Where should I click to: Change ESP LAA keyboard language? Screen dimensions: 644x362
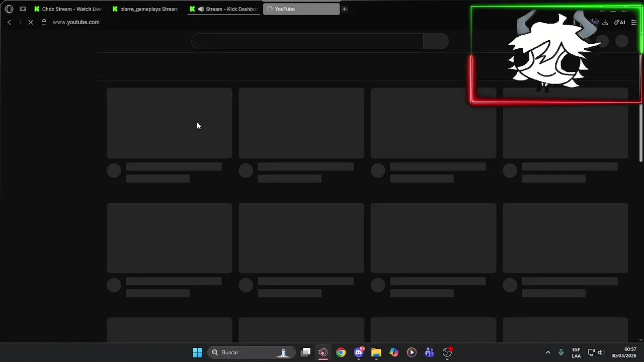coord(576,352)
